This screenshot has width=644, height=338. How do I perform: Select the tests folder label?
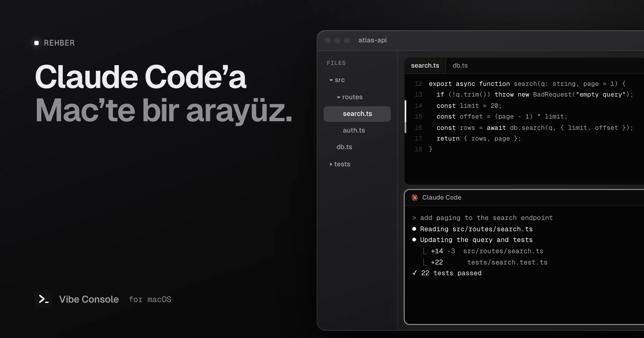[342, 164]
